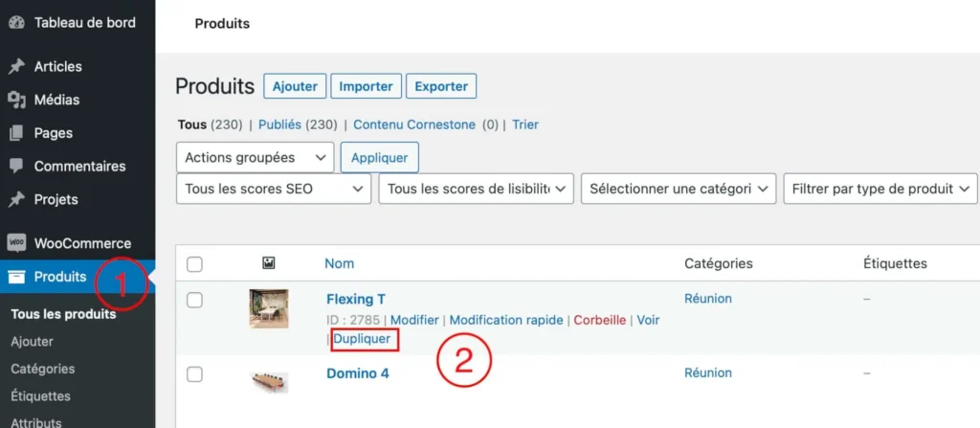Screen dimensions: 980x428
Task: Click the Projets pin icon
Action: click(x=17, y=199)
